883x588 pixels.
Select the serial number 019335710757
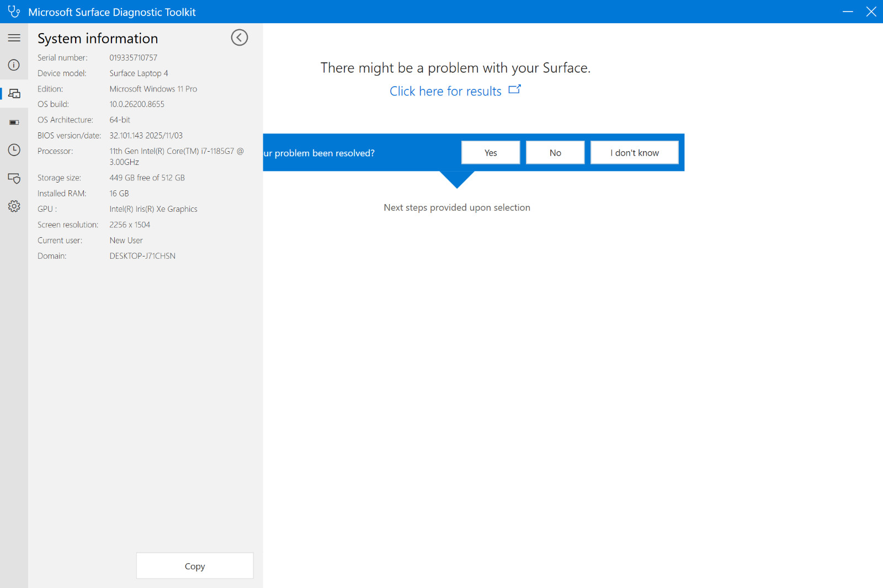134,58
